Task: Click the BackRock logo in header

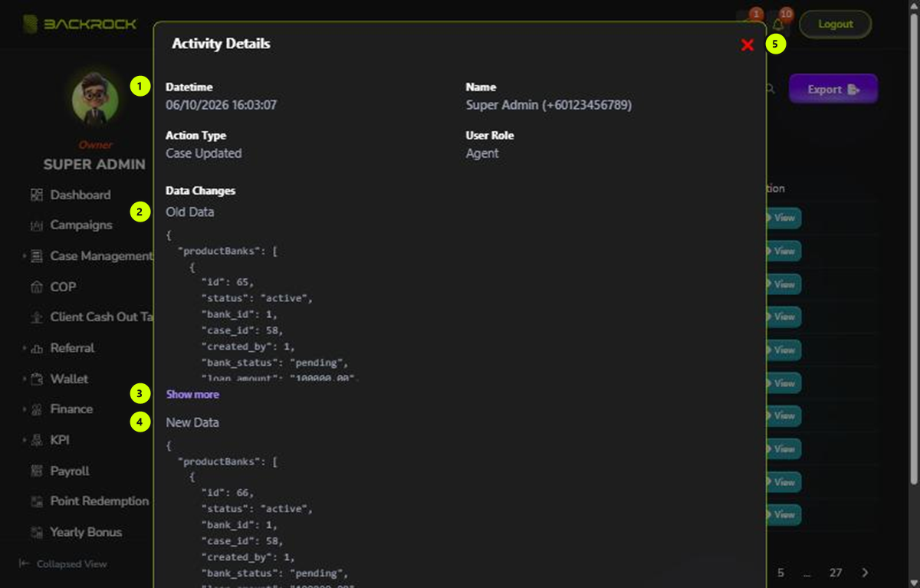Action: pyautogui.click(x=80, y=24)
